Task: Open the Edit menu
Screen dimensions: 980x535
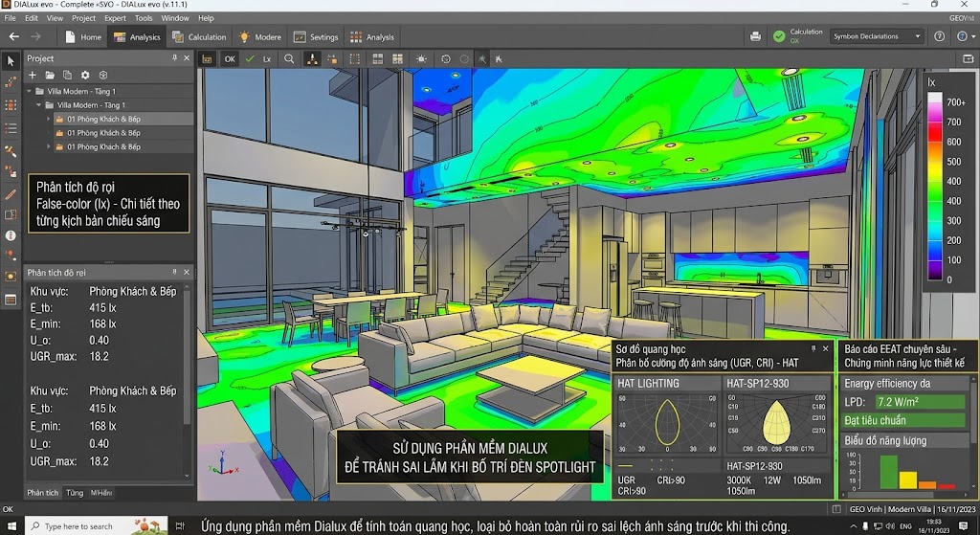Action: (32, 18)
